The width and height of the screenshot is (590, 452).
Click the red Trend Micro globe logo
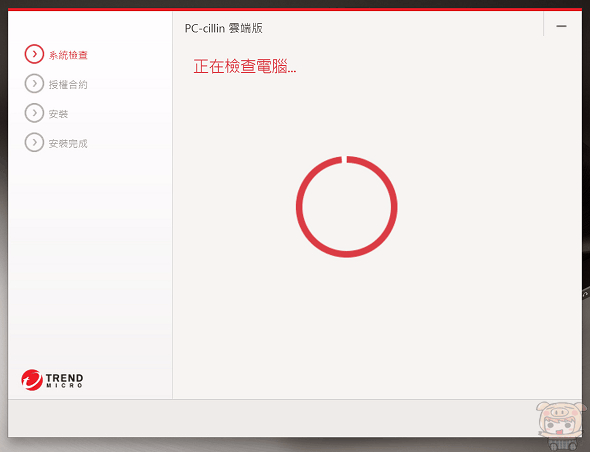32,380
